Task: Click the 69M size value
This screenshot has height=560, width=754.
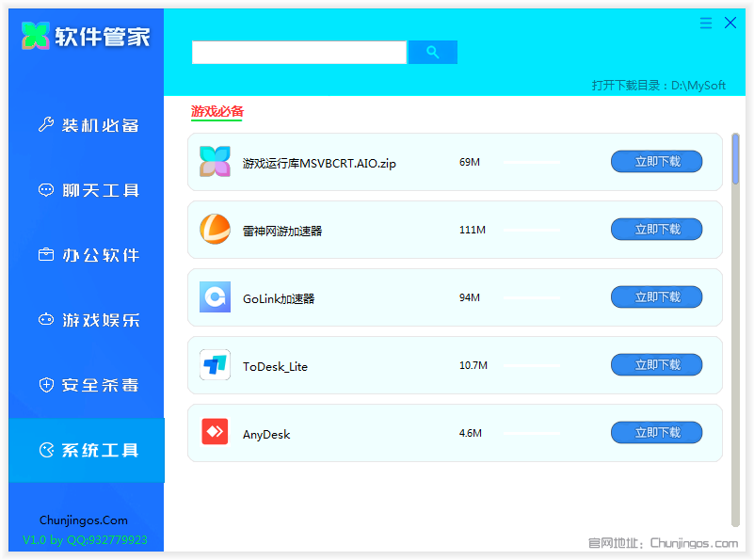Action: click(470, 162)
